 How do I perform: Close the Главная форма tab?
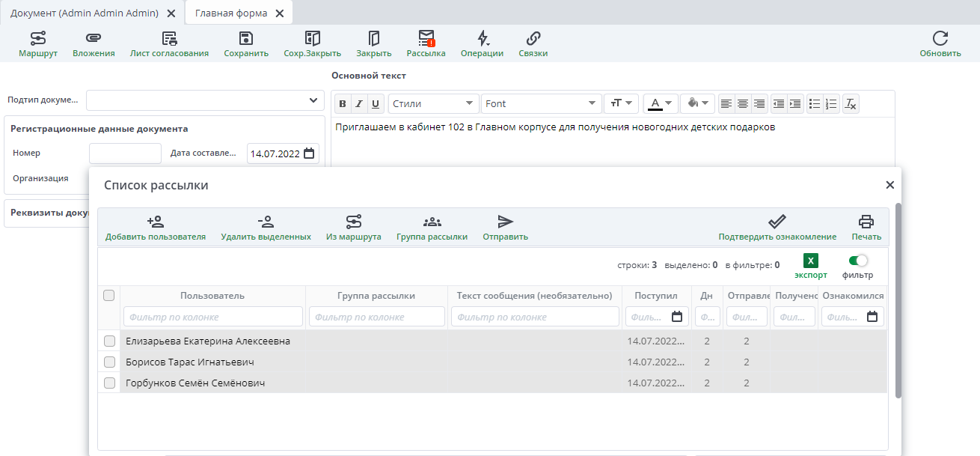(280, 13)
